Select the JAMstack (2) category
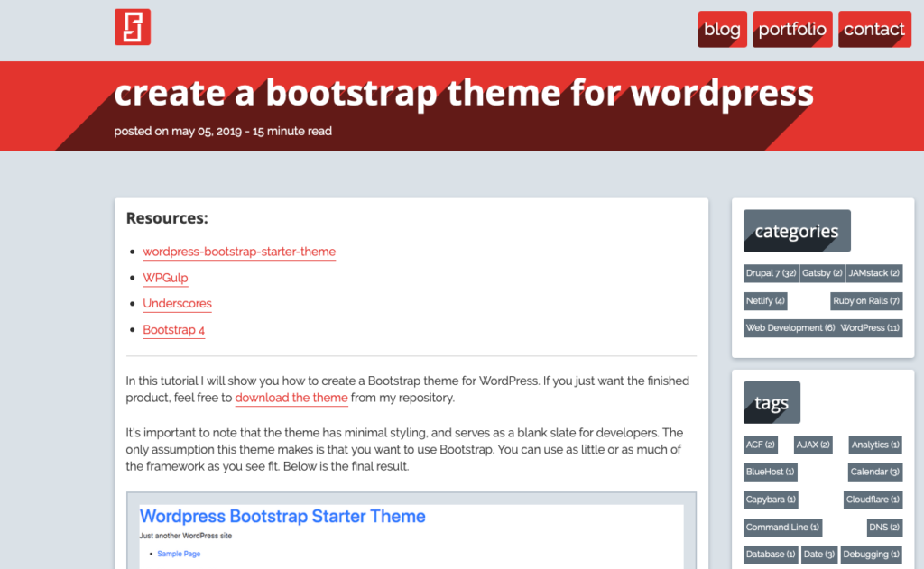This screenshot has height=569, width=924. pos(873,273)
